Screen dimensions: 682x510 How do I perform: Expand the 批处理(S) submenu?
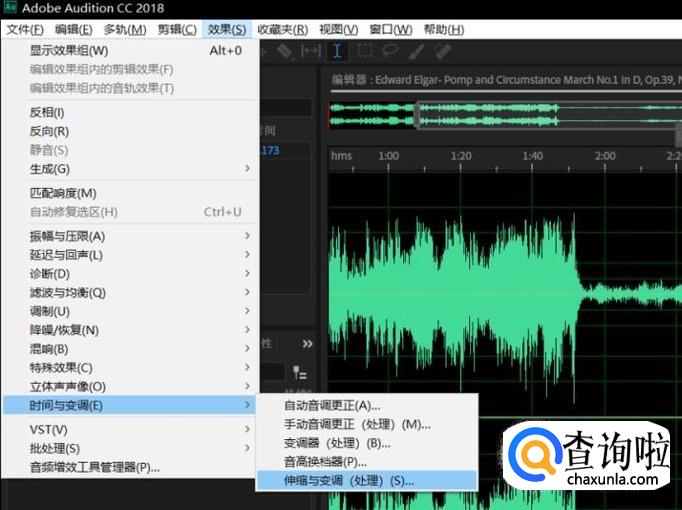(x=130, y=448)
